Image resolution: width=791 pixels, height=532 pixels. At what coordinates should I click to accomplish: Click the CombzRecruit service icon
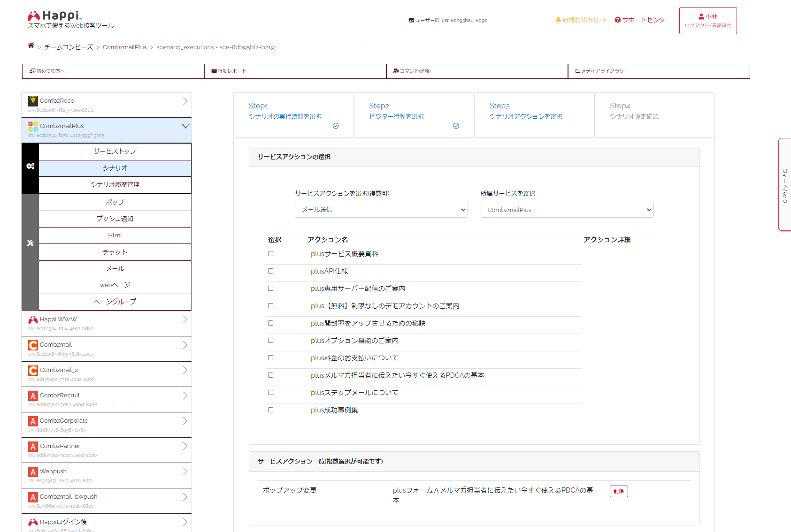pos(33,395)
